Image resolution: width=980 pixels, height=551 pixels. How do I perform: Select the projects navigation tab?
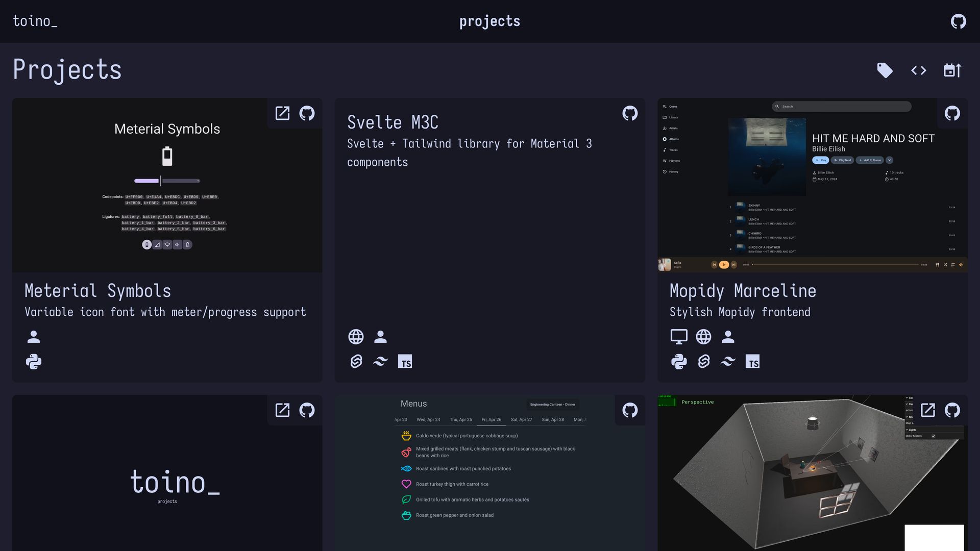(x=489, y=21)
